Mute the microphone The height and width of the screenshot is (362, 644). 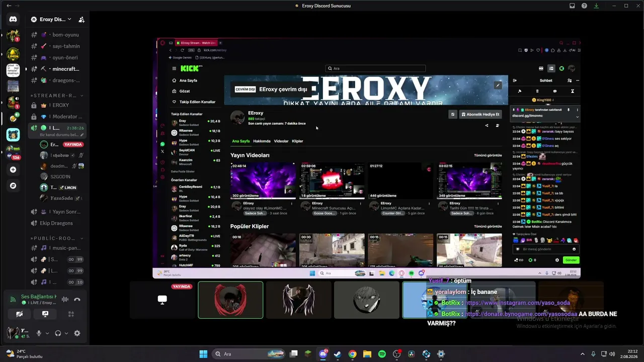[x=38, y=333]
